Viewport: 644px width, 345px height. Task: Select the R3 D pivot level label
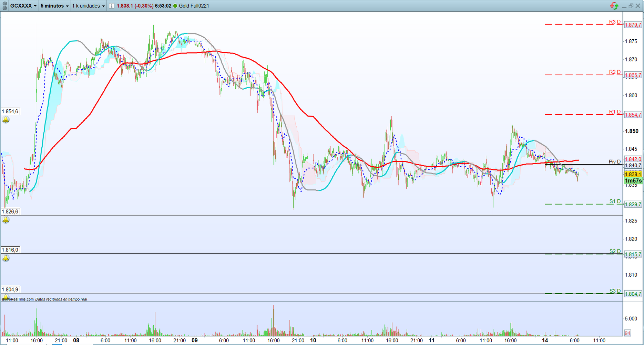tap(615, 22)
